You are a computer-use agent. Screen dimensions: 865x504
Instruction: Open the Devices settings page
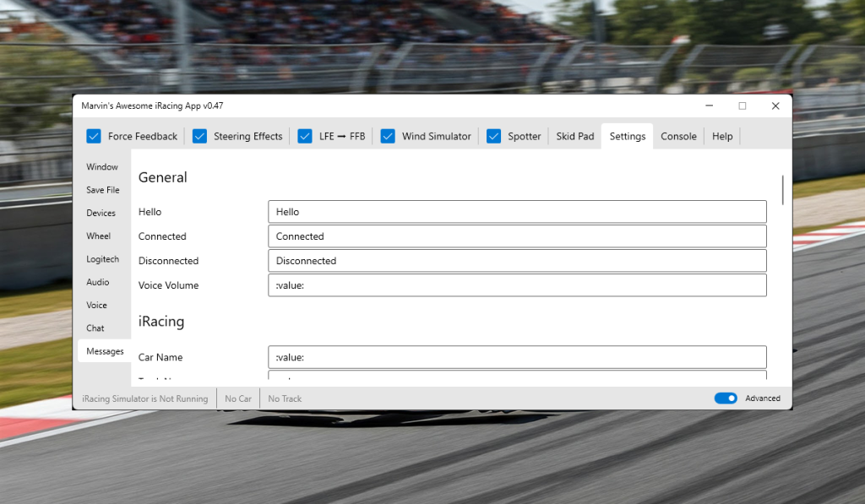coord(102,213)
